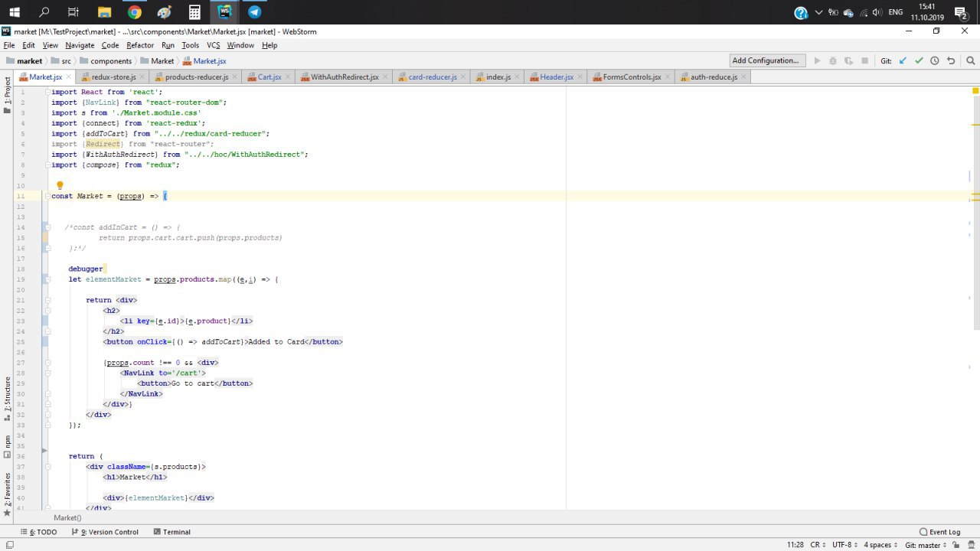Screen dimensions: 980x551
Task: Open the Navigate menu
Action: (80, 45)
